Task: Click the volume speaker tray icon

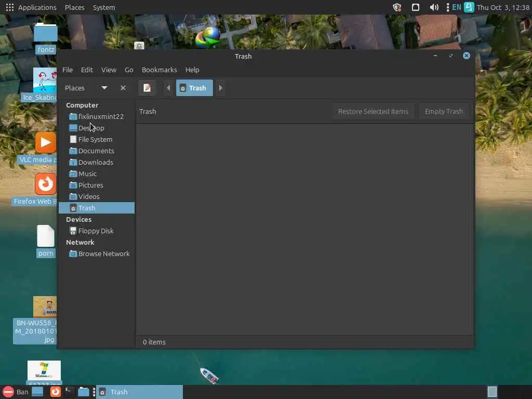Action: 434,7
